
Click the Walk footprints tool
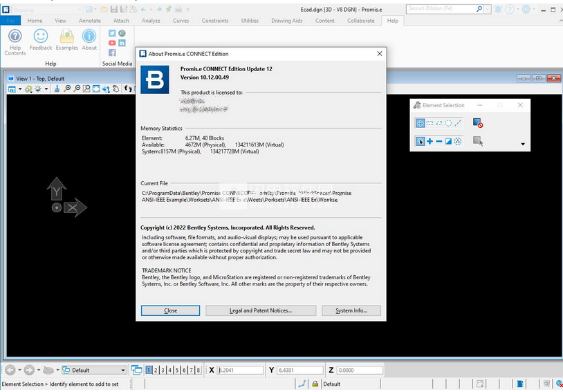(x=128, y=88)
